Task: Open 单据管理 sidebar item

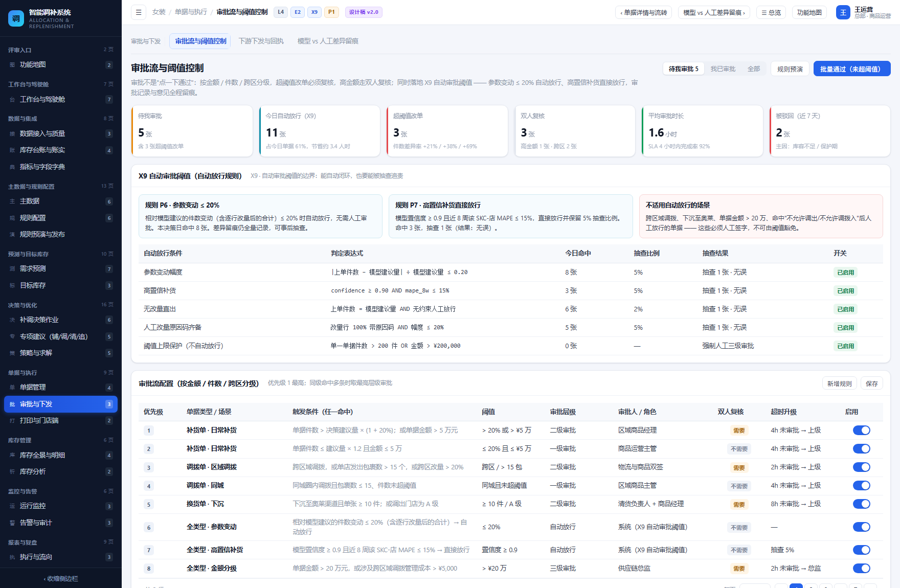Action: (x=61, y=388)
